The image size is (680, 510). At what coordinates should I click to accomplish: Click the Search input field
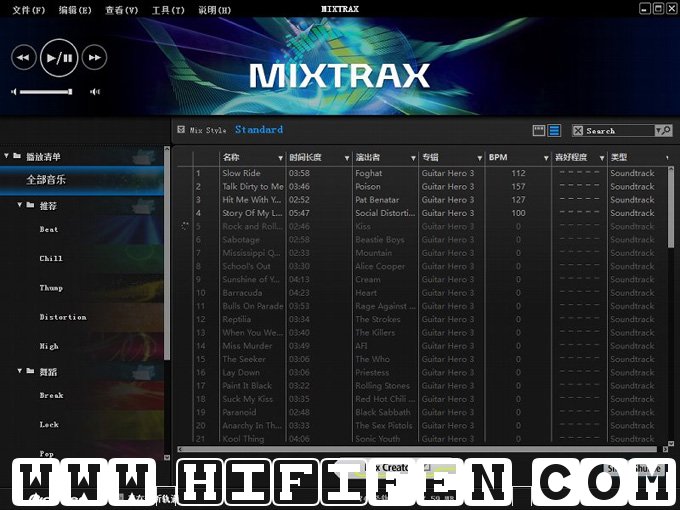(x=619, y=131)
